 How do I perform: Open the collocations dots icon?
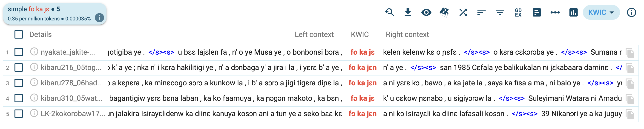point(555,12)
